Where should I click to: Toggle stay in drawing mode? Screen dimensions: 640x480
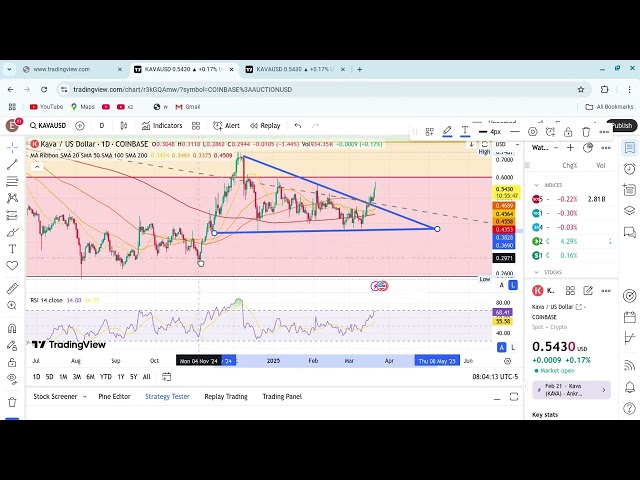[12, 345]
